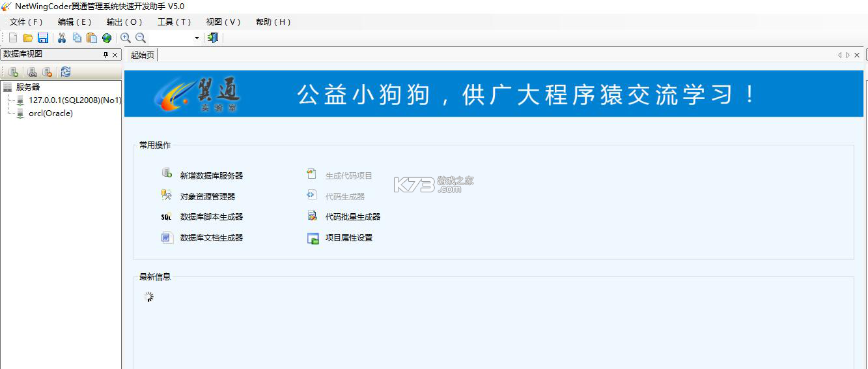Open the 工具(T) menu
The image size is (868, 369).
coord(175,22)
